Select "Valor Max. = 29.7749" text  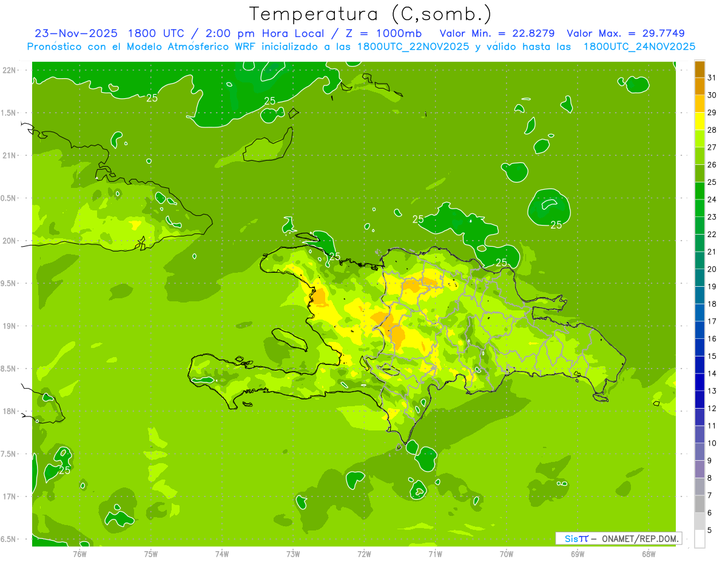coord(626,33)
